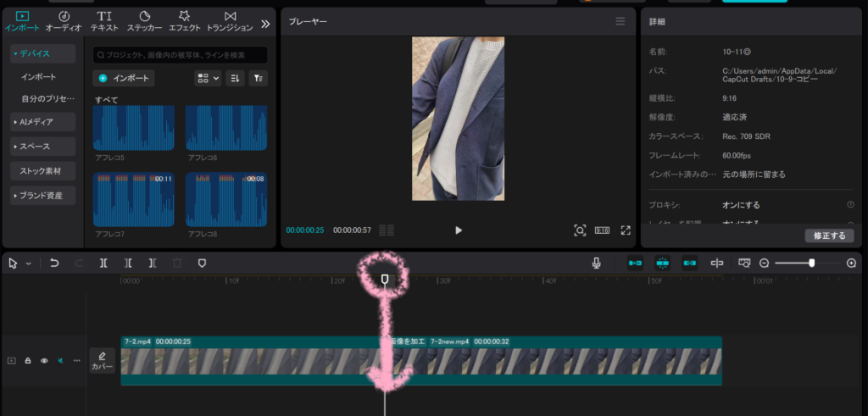Open the timeline track preview settings icon
This screenshot has height=416, width=868.
coord(744,263)
